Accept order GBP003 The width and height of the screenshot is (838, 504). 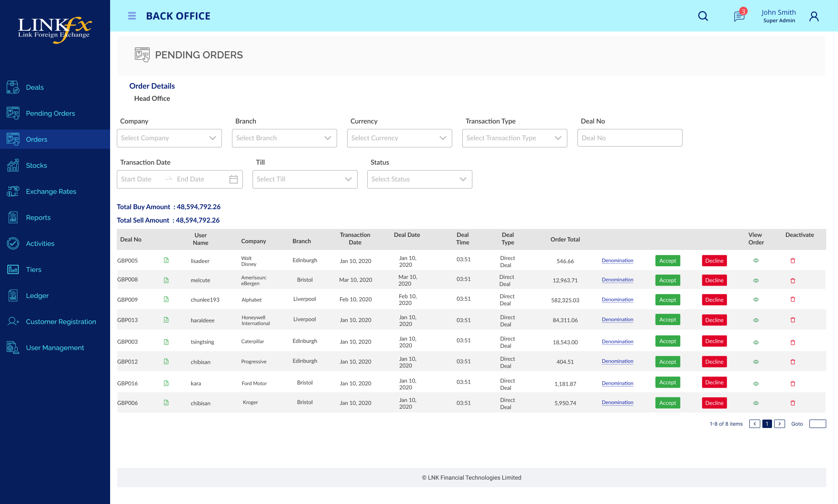click(668, 341)
